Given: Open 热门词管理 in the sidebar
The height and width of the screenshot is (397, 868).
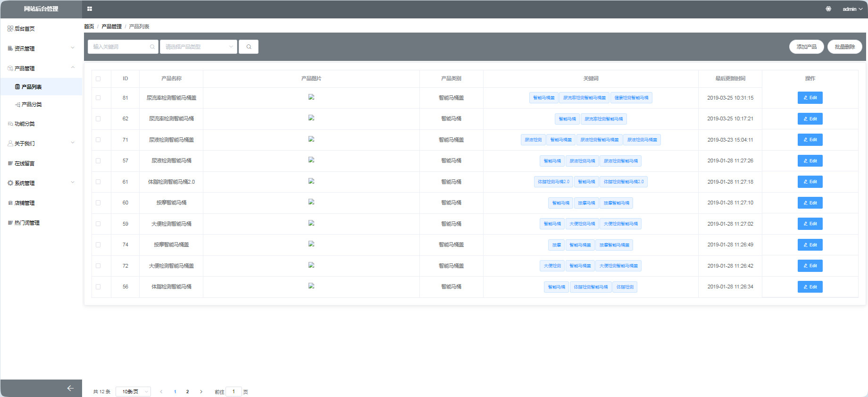Looking at the screenshot, I should pyautogui.click(x=41, y=223).
